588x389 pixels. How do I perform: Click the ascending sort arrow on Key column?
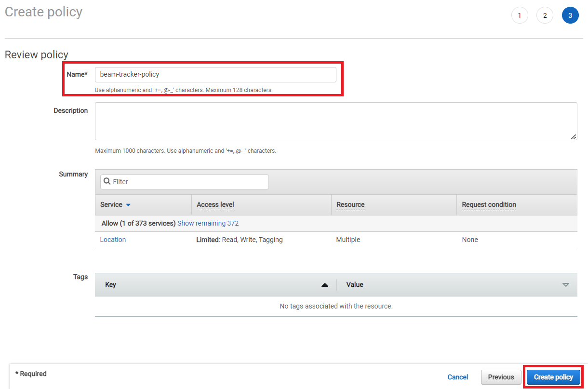click(x=324, y=284)
